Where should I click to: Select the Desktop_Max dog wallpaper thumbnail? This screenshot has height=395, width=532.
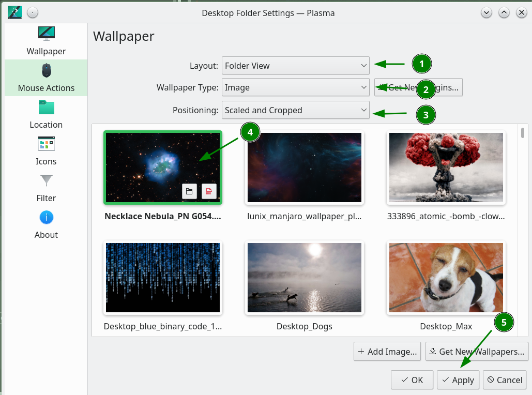pyautogui.click(x=446, y=278)
